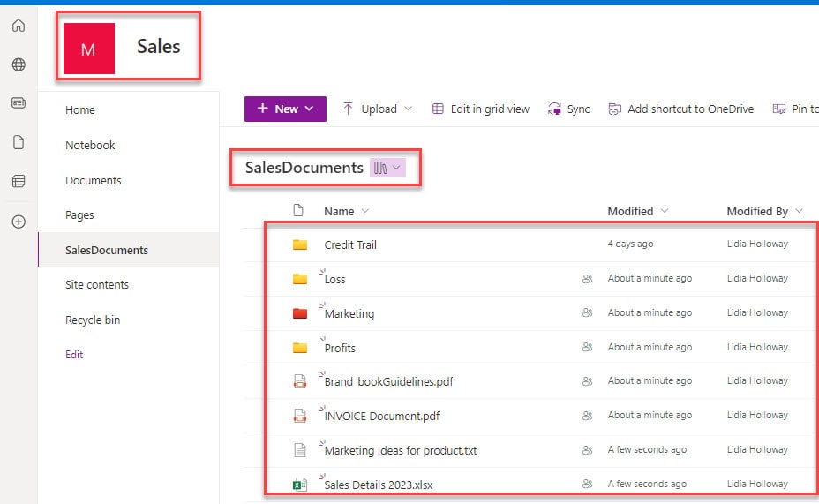Click sharing icon on Brand_bookGuidelines.pdf row

tap(587, 381)
